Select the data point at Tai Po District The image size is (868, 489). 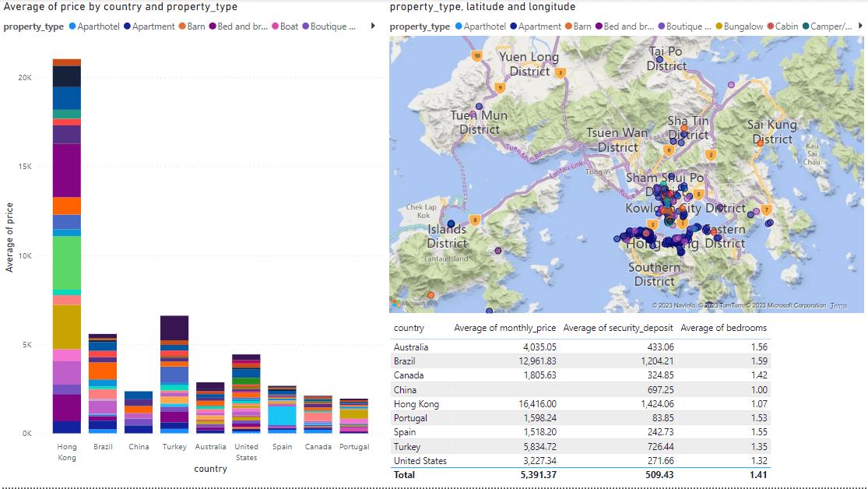point(659,58)
